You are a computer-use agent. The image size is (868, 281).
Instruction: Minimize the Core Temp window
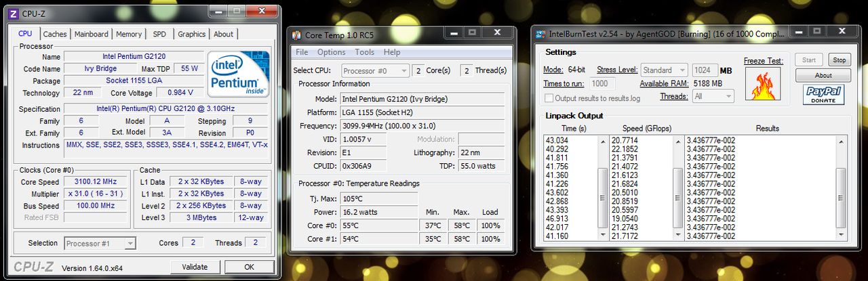point(453,32)
